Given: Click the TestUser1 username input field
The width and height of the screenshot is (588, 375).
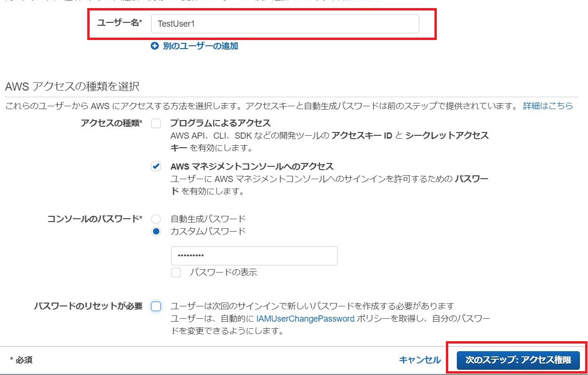Looking at the screenshot, I should [x=284, y=23].
